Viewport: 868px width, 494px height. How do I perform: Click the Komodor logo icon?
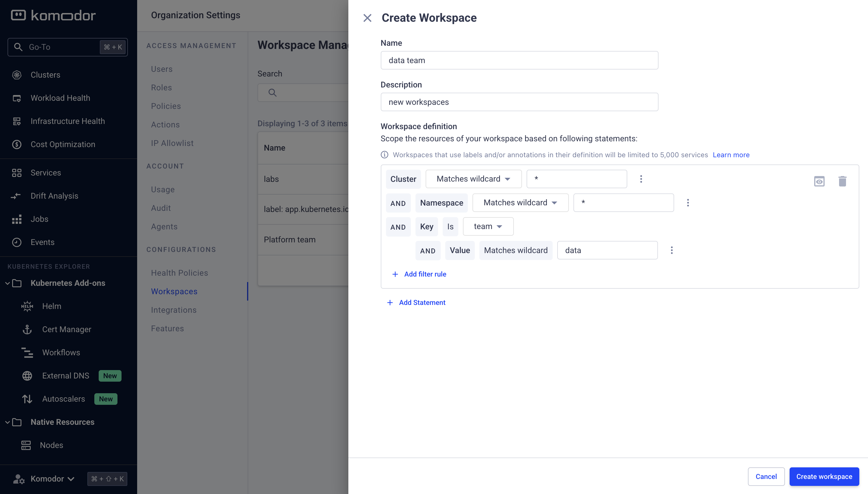tap(18, 15)
